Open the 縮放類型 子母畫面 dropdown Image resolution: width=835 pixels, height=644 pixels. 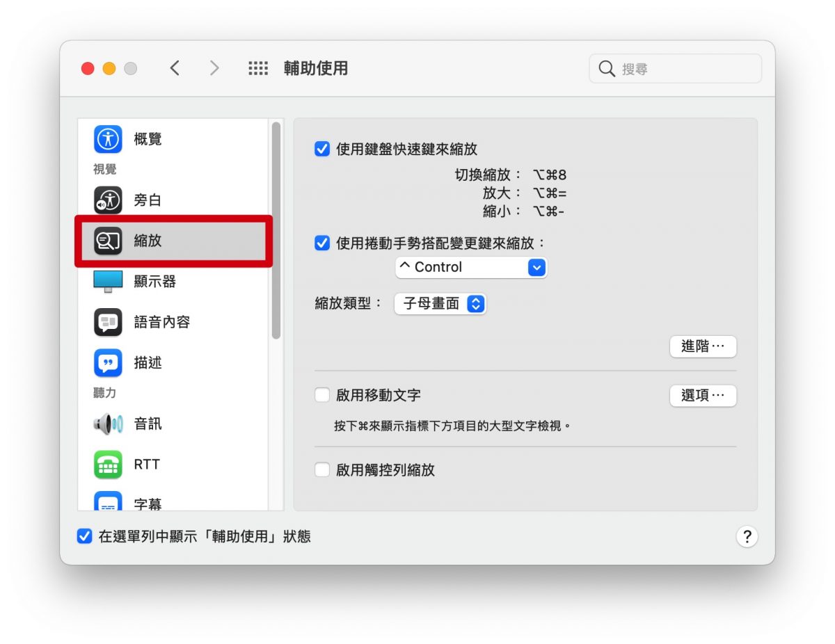point(440,304)
